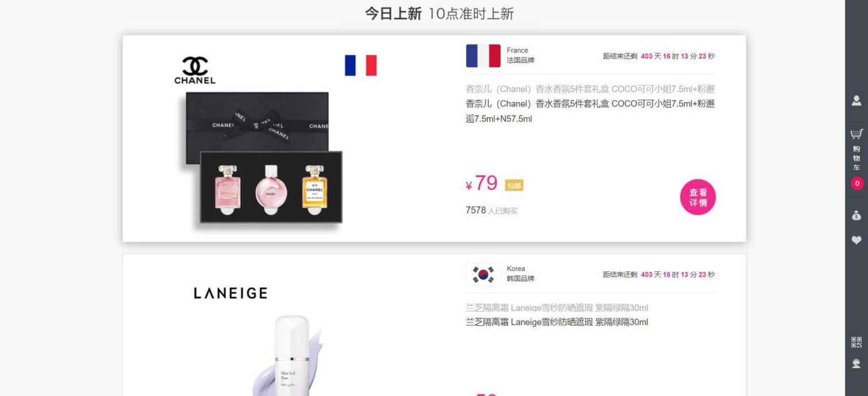
Task: Click the ¥79 price
Action: pyautogui.click(x=481, y=183)
